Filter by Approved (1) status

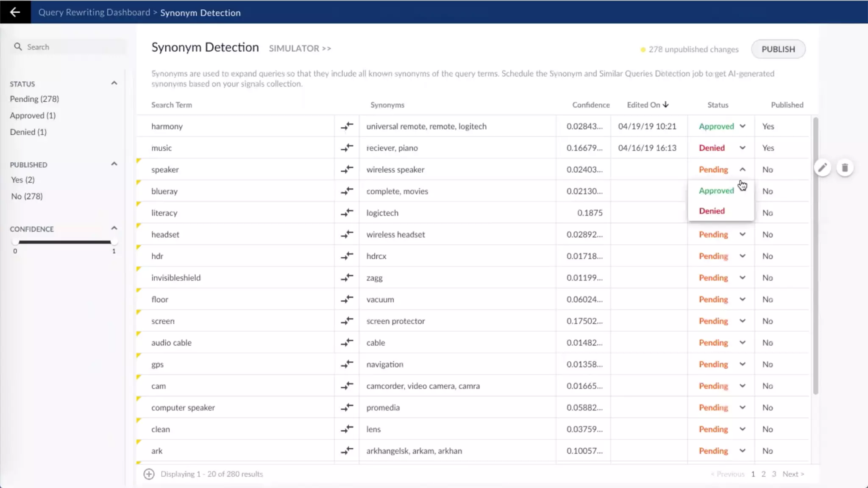click(x=33, y=115)
